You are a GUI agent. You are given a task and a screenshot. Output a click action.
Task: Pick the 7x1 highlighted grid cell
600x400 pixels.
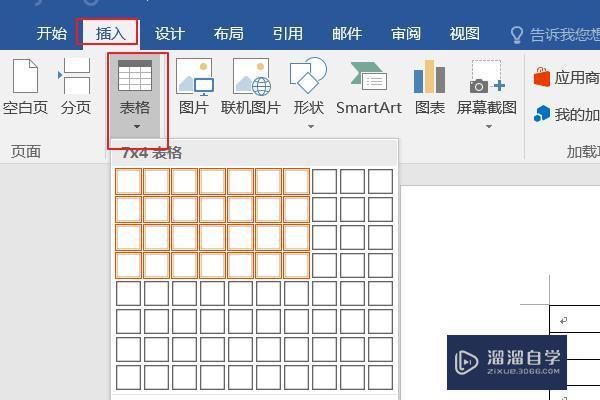[297, 181]
